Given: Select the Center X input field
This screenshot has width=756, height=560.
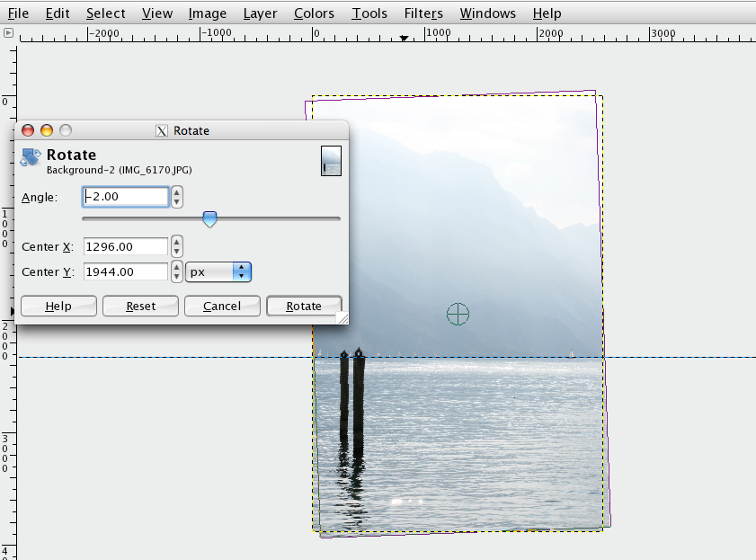Looking at the screenshot, I should pyautogui.click(x=126, y=246).
